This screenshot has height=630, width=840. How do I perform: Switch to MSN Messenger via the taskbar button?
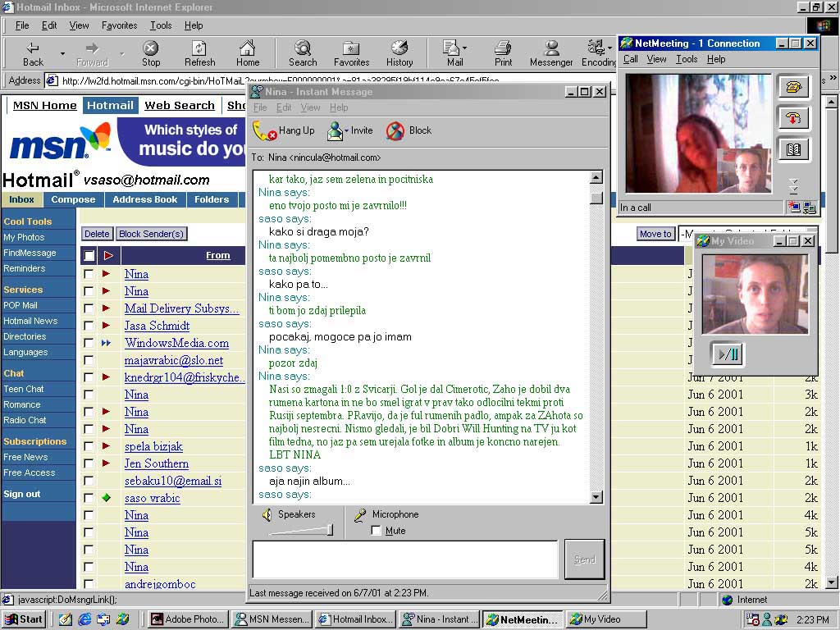click(x=272, y=619)
